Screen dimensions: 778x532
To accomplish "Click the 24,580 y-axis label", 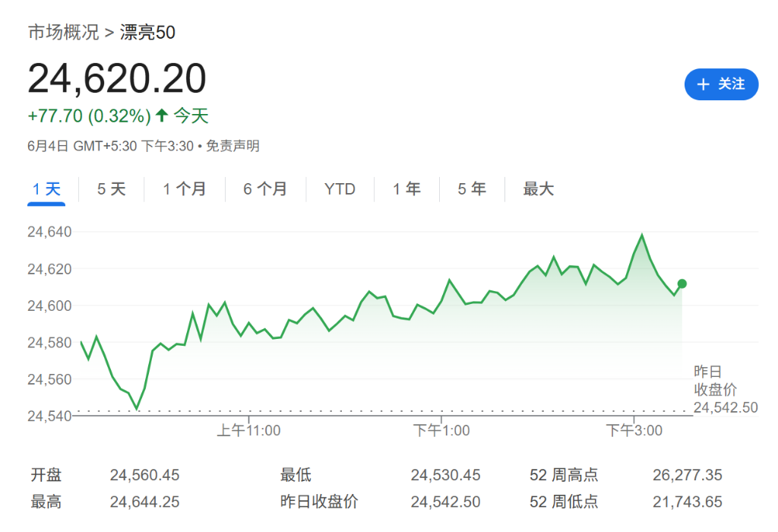I will point(49,343).
